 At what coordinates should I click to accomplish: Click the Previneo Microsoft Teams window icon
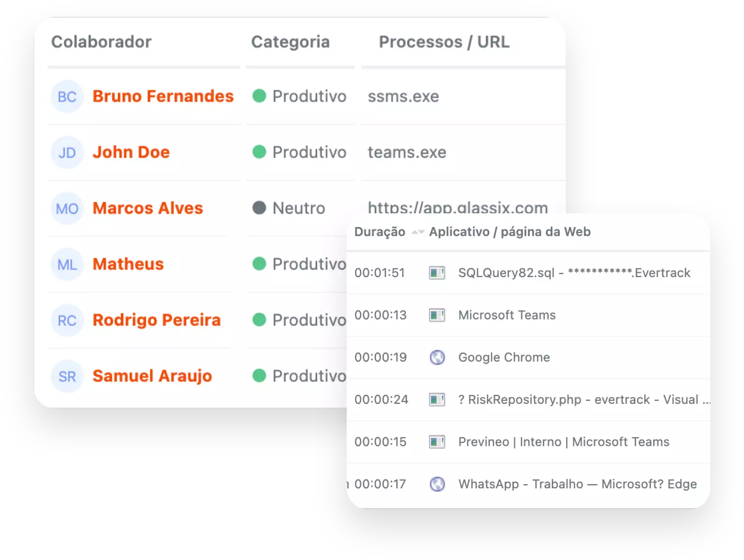[437, 442]
